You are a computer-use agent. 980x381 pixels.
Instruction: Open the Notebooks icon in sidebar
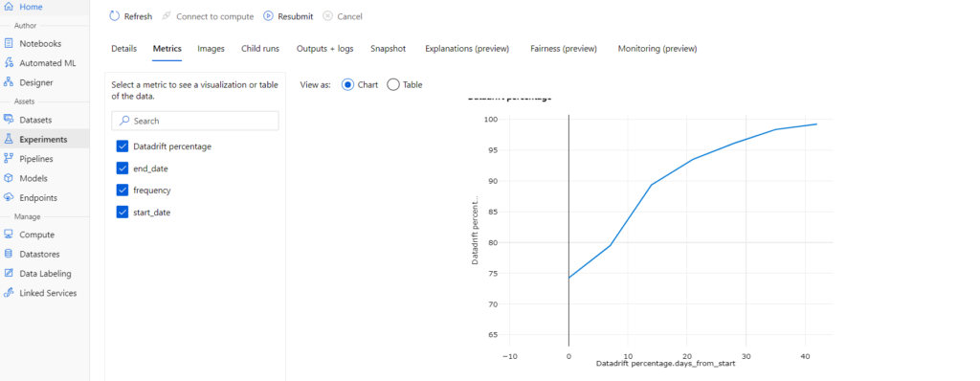(9, 44)
